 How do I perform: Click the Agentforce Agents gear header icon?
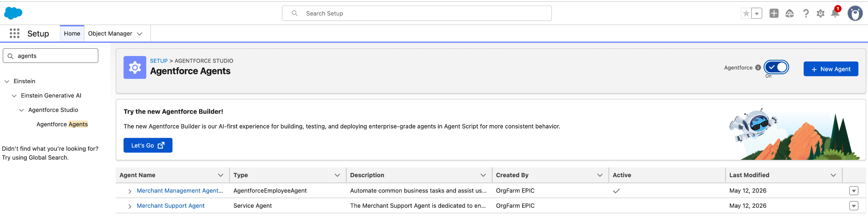point(135,67)
